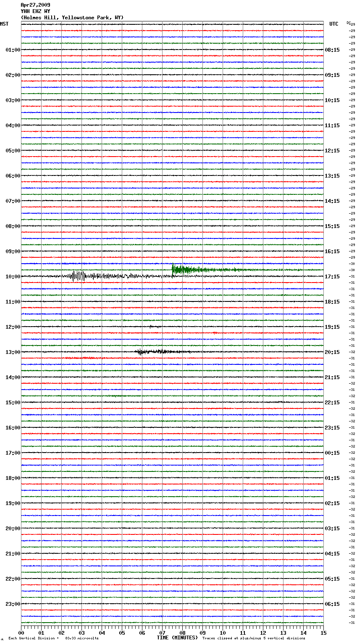The height and width of the screenshot is (644, 357).
Task: Click the 01:15 UTC time label
Action: coord(332,478)
